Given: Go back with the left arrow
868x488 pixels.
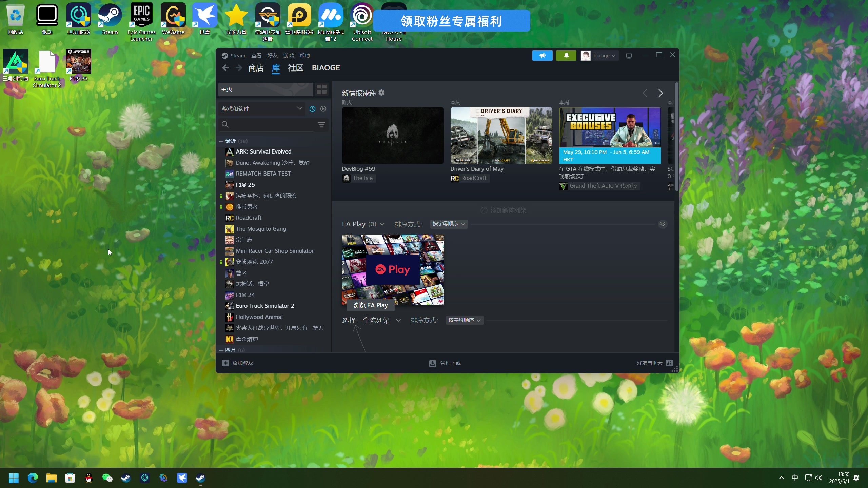Looking at the screenshot, I should click(225, 68).
